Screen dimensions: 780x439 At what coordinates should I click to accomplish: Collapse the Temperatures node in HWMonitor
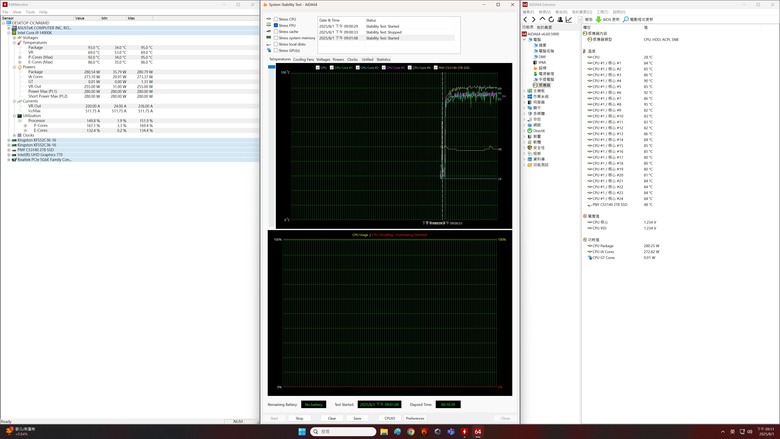coord(14,43)
